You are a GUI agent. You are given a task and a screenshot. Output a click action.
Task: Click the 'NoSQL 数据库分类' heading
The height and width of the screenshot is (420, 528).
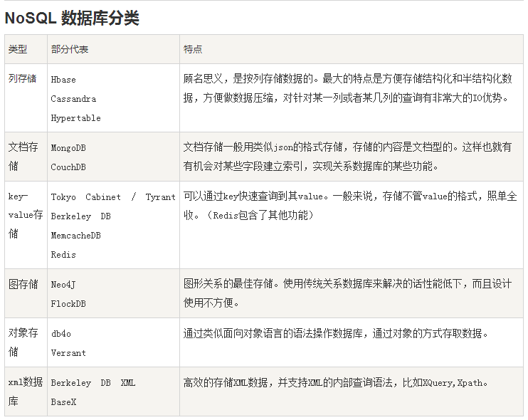pos(72,18)
